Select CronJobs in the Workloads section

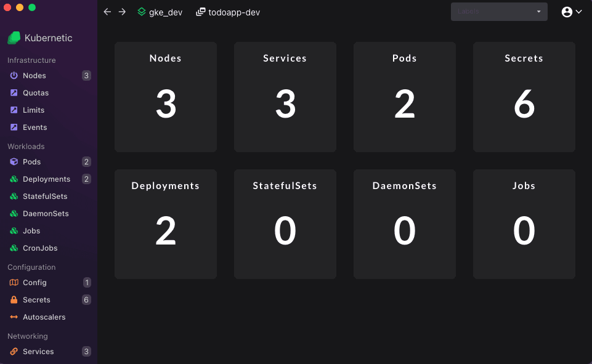[49, 248]
